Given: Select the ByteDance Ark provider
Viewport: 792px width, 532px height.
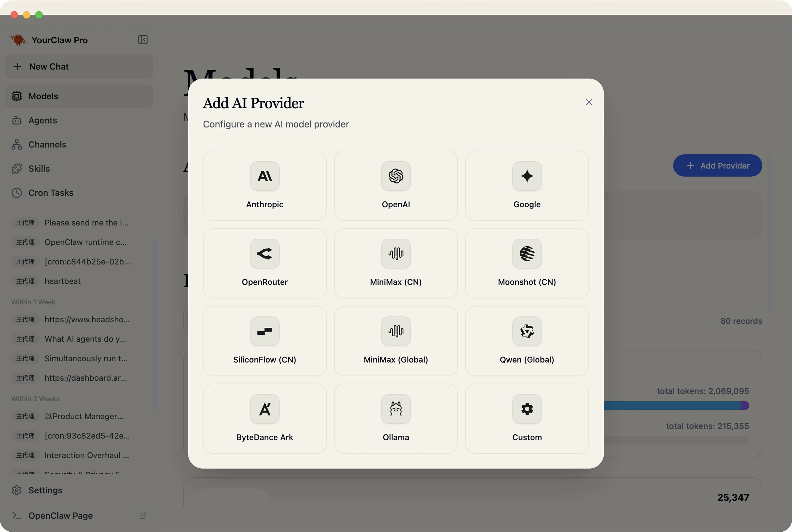Looking at the screenshot, I should (265, 418).
